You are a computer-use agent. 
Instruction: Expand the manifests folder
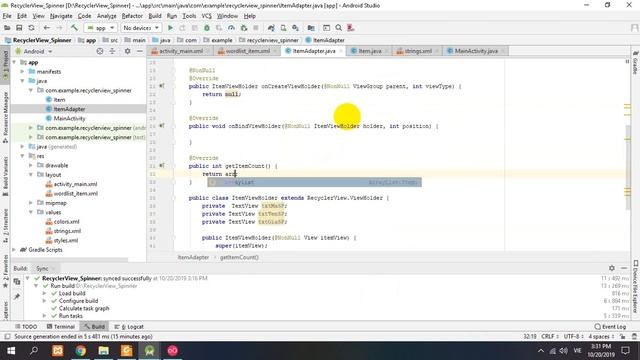tap(22, 72)
